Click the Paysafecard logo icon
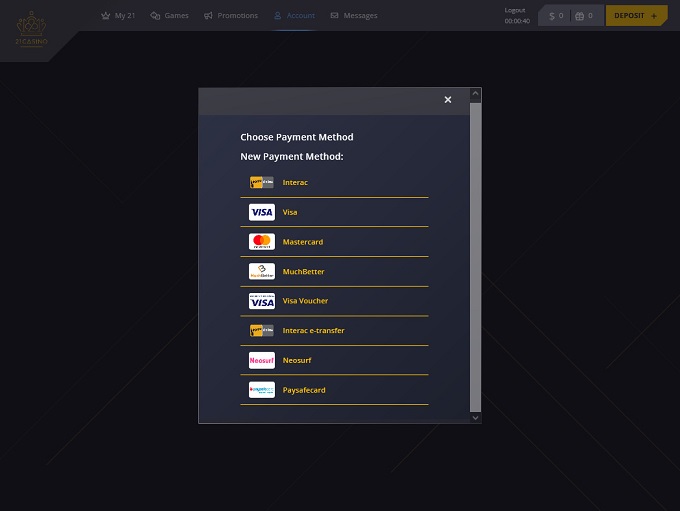Image resolution: width=680 pixels, height=511 pixels. (261, 390)
